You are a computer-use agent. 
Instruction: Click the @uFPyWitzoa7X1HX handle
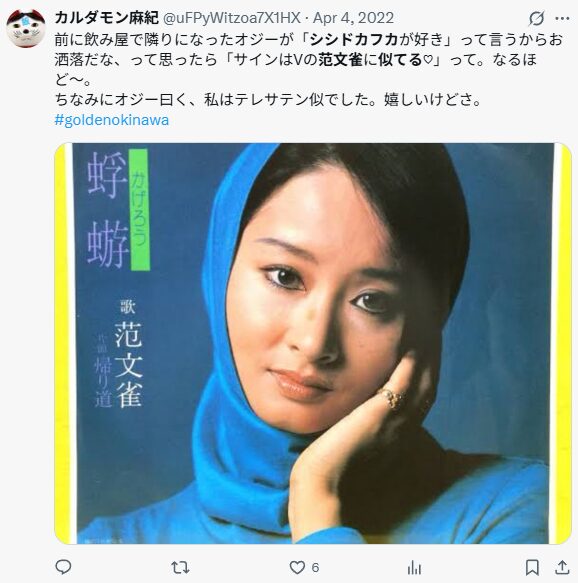[232, 18]
